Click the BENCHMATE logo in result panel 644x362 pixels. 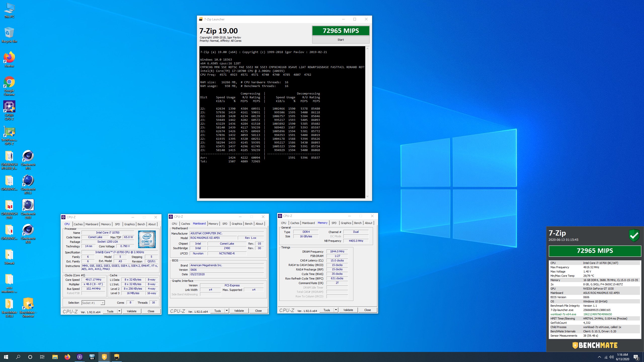click(x=595, y=345)
